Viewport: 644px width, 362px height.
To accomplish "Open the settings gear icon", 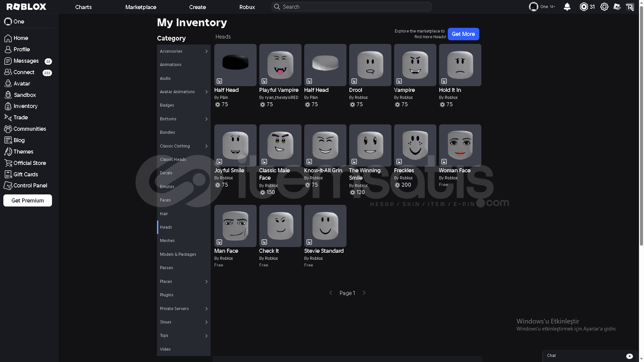I will tap(604, 7).
